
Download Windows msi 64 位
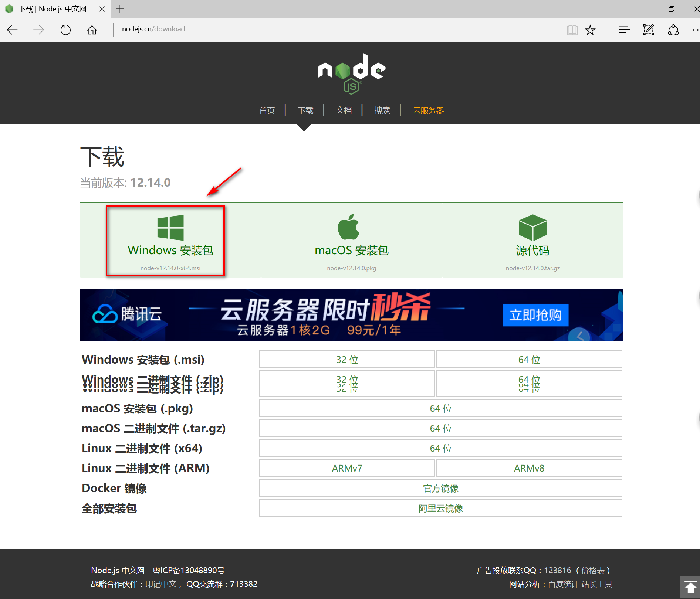[529, 360]
